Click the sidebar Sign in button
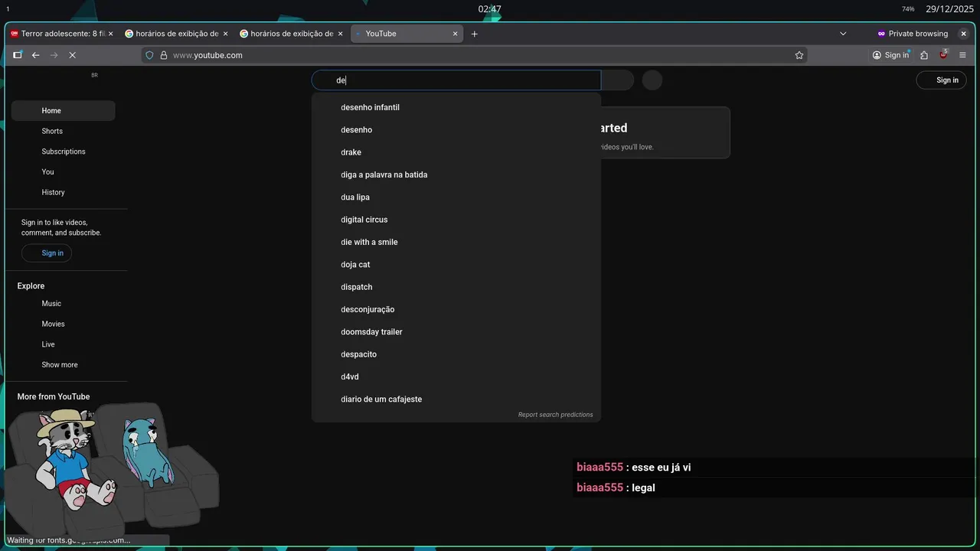The image size is (980, 551). 47,253
